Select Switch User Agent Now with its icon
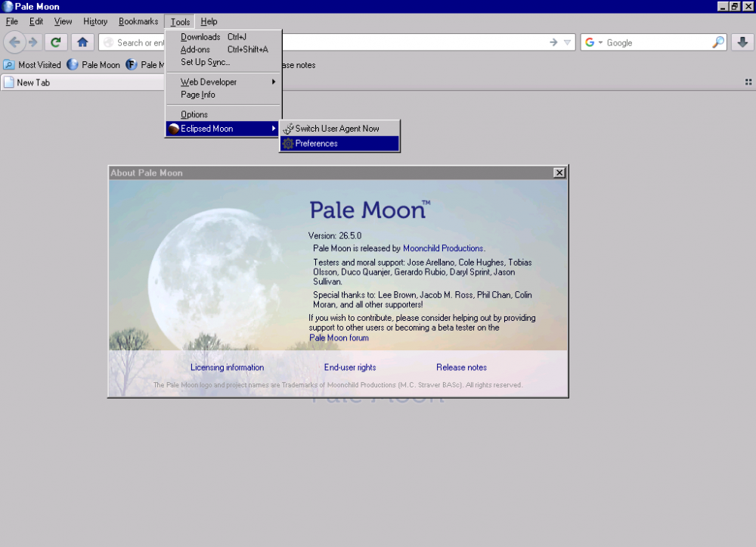Viewport: 756px width, 547px height. pyautogui.click(x=289, y=128)
